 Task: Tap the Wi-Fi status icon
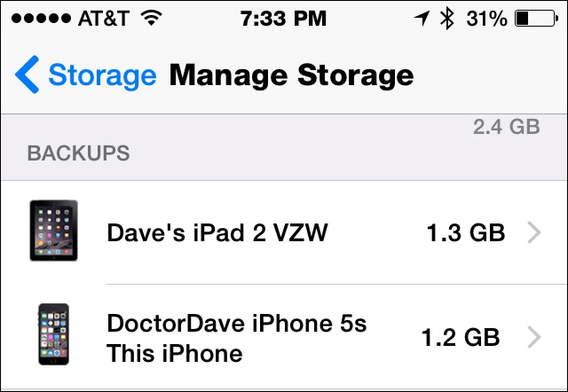152,18
